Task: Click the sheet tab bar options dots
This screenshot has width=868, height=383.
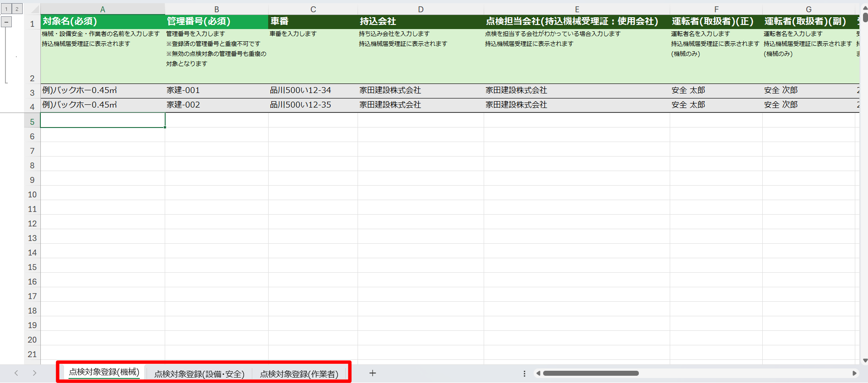Action: click(525, 373)
